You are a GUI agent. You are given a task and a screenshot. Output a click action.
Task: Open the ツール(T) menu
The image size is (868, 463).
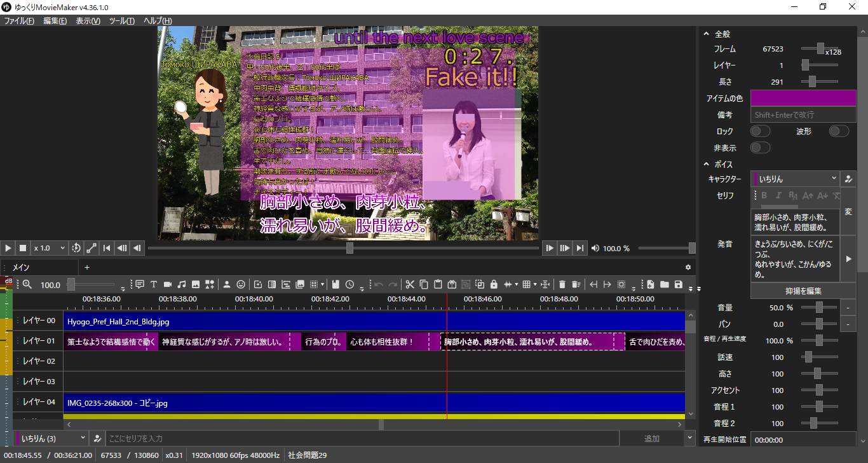pos(121,21)
